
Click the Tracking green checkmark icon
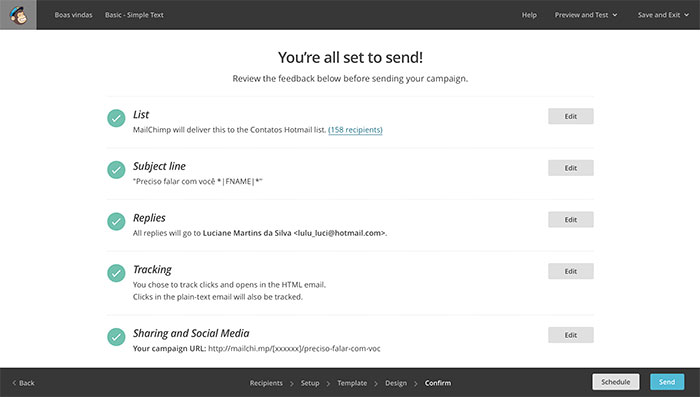(x=116, y=273)
